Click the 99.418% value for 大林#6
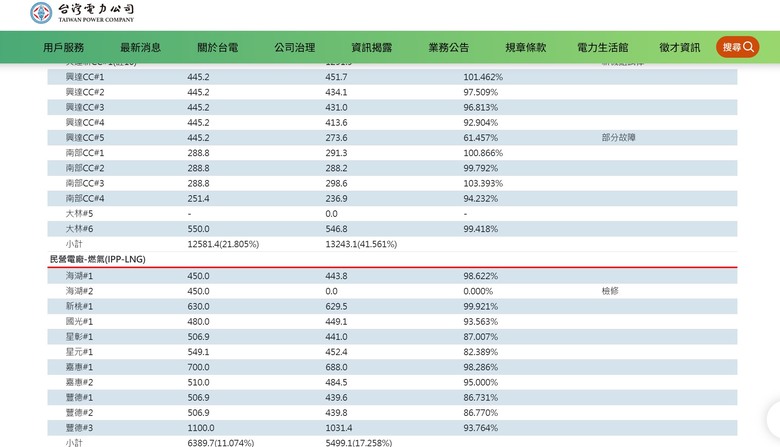780x447 pixels. tap(481, 229)
